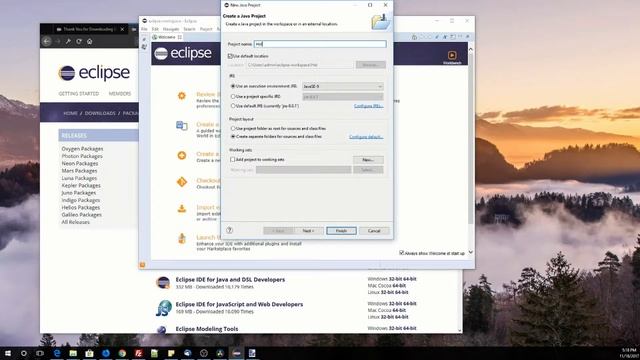Open the dialog help question mark icon
Image resolution: width=640 pixels, height=360 pixels.
click(229, 230)
